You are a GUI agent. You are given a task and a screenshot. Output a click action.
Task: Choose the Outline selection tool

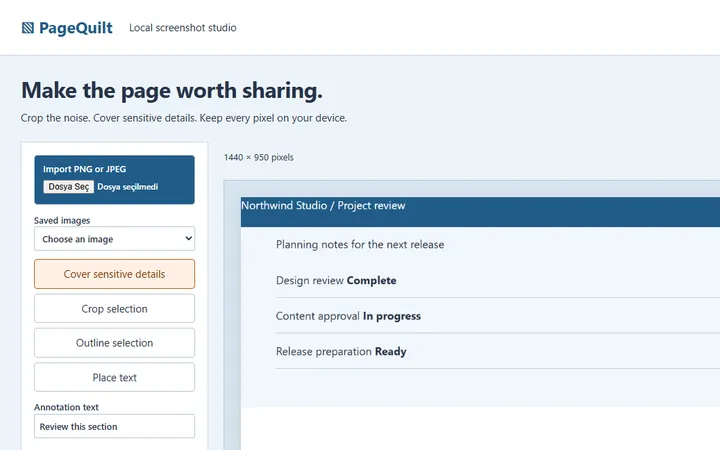(x=114, y=343)
